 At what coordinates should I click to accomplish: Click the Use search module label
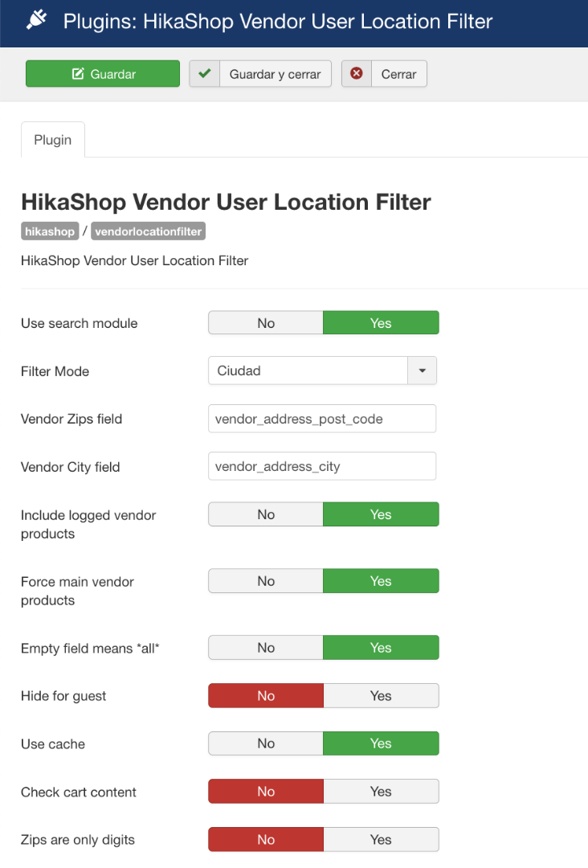point(79,323)
